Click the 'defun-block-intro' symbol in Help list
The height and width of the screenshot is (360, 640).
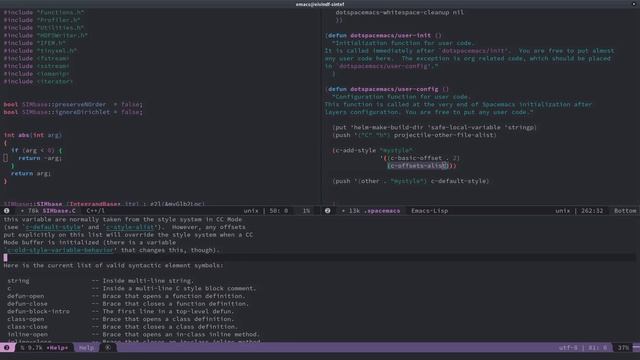coord(38,311)
